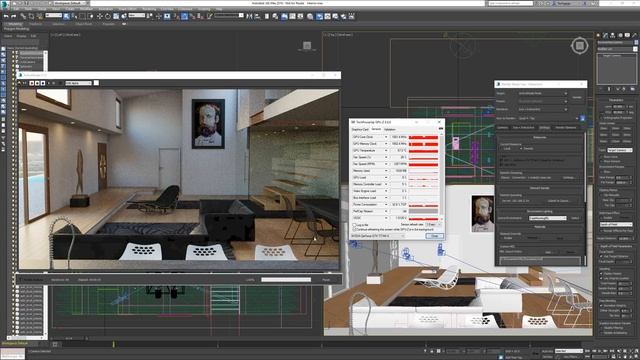Switch to the Create command panel tab
640x360 pixels.
tap(599, 36)
